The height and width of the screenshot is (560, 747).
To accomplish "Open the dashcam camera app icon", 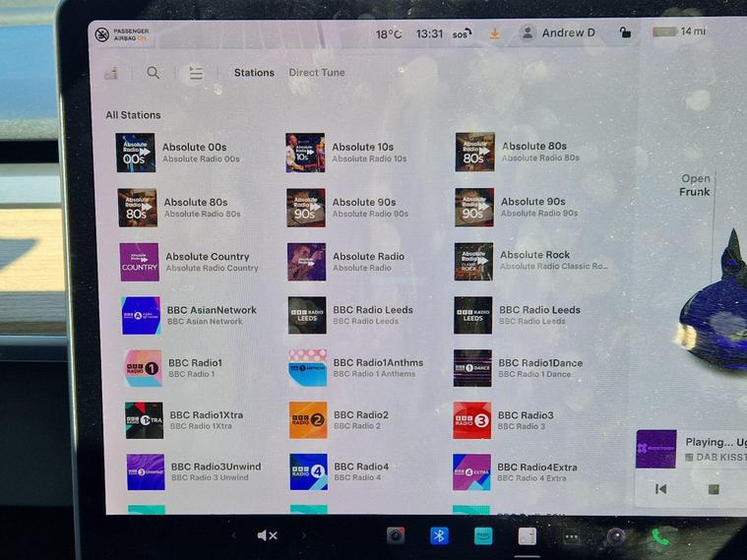I will point(396,535).
